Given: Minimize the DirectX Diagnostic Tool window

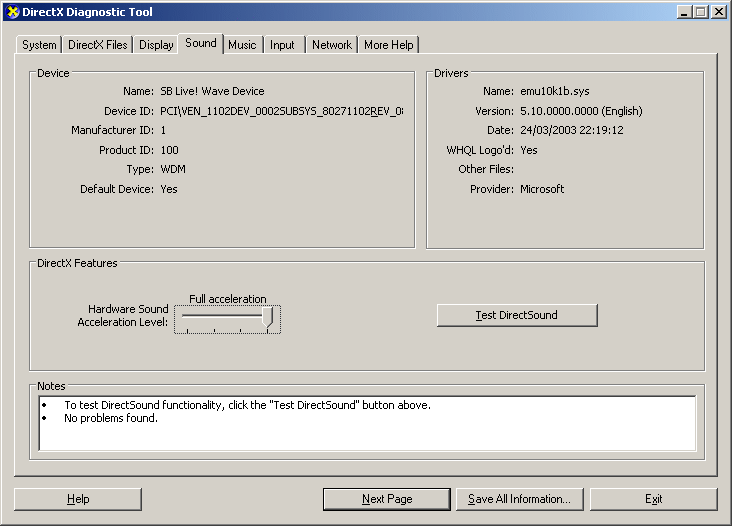Looking at the screenshot, I should [x=684, y=12].
